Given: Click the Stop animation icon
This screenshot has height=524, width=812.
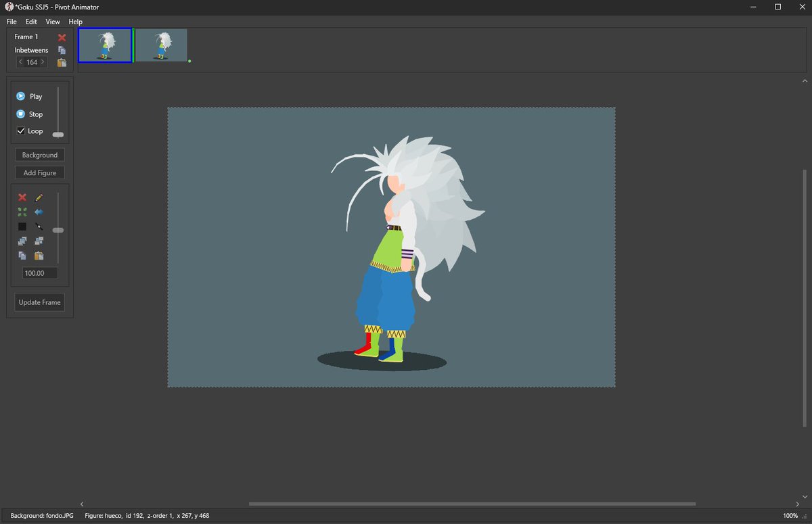Looking at the screenshot, I should tap(21, 114).
